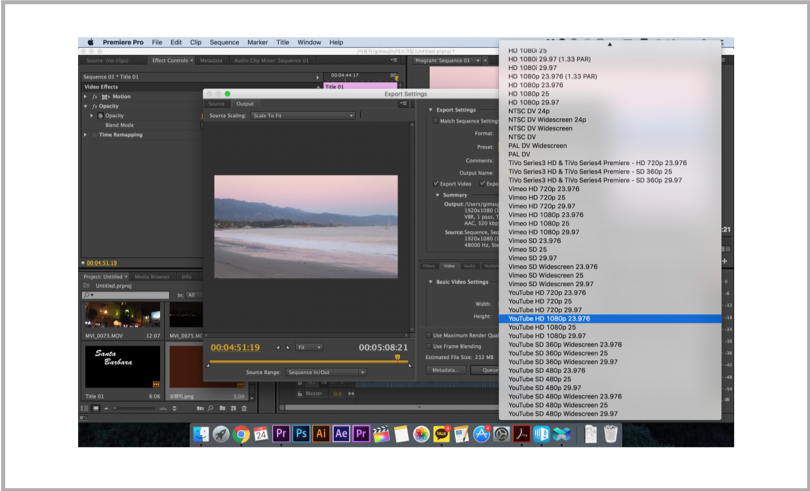Open Finder from the dock

[201, 434]
